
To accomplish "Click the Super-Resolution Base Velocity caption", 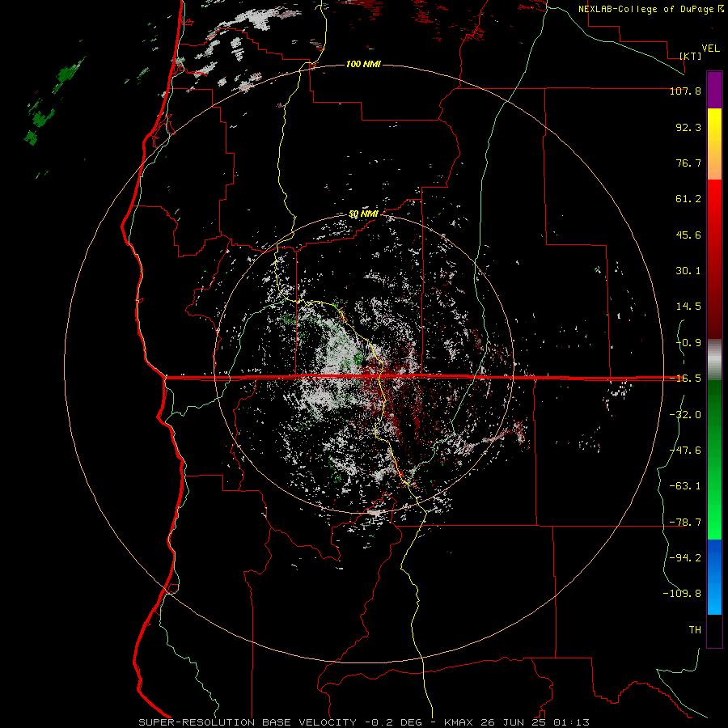I will [x=363, y=722].
